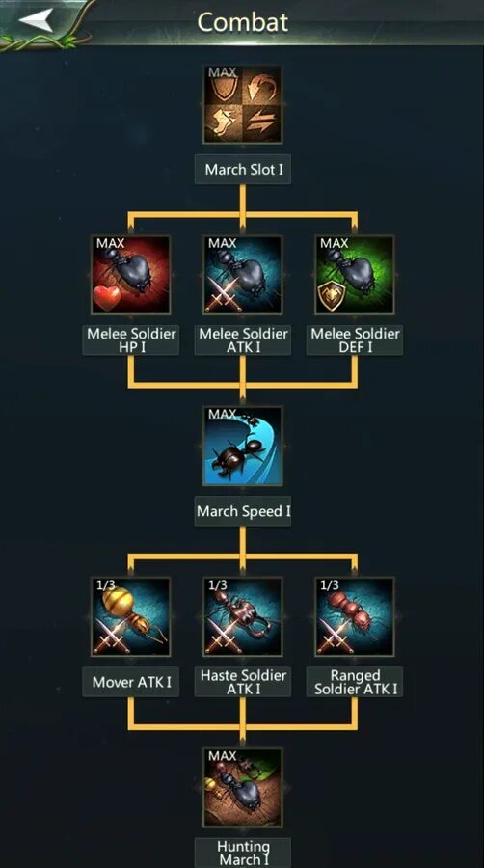This screenshot has height=868, width=484.
Task: Select Melee Soldier ATK I crossed swords icon
Action: tap(242, 275)
